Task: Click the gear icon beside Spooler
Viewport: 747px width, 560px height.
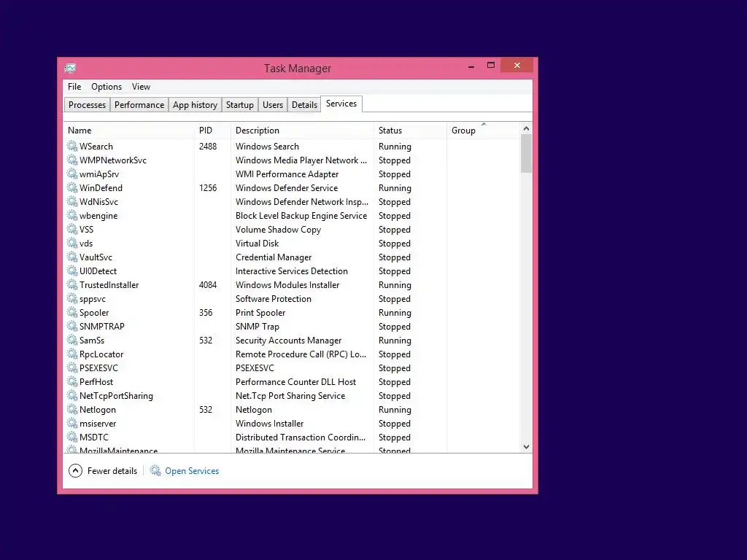Action: click(x=72, y=312)
